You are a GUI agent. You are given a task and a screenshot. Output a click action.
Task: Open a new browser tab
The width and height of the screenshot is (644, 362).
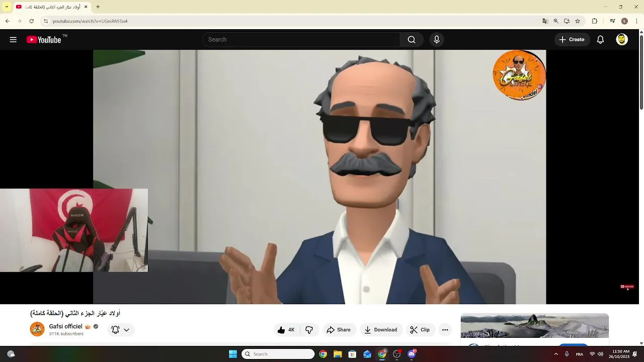tap(98, 7)
